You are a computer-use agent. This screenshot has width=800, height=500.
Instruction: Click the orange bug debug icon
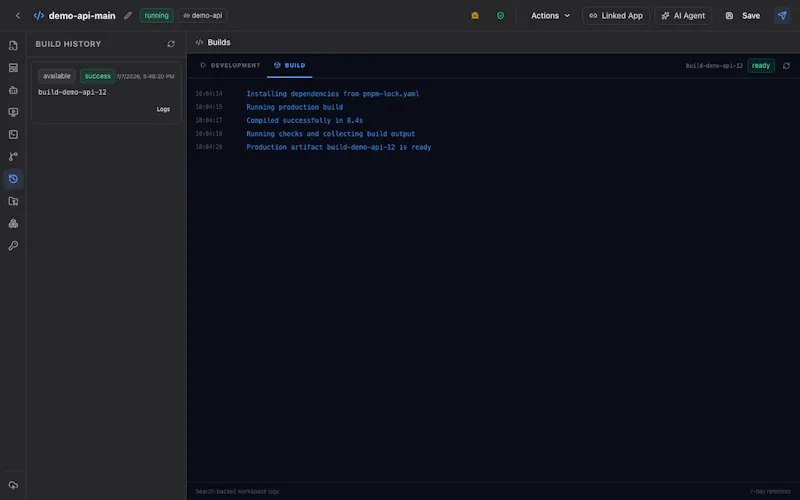pyautogui.click(x=475, y=16)
